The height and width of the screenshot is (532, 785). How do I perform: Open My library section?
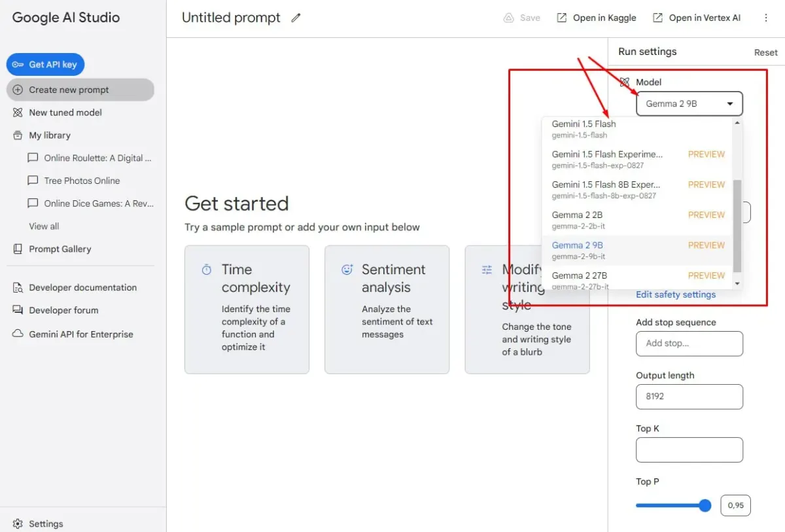click(x=50, y=135)
